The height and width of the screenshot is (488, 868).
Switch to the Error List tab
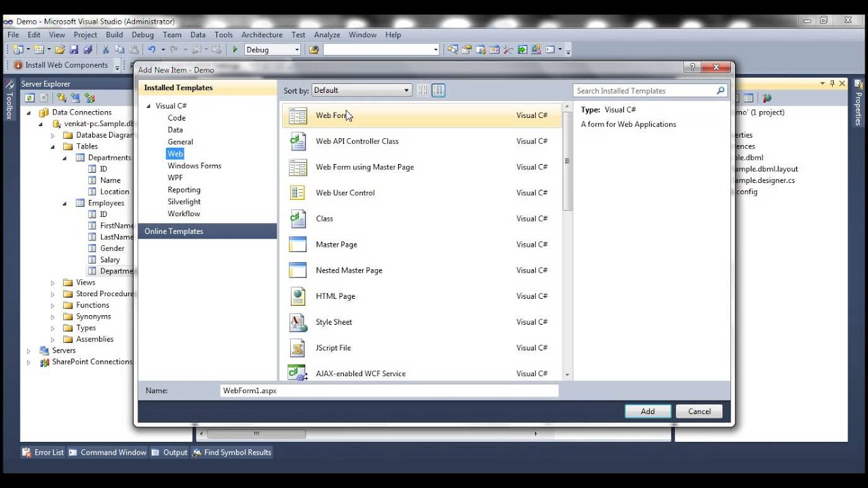43,452
